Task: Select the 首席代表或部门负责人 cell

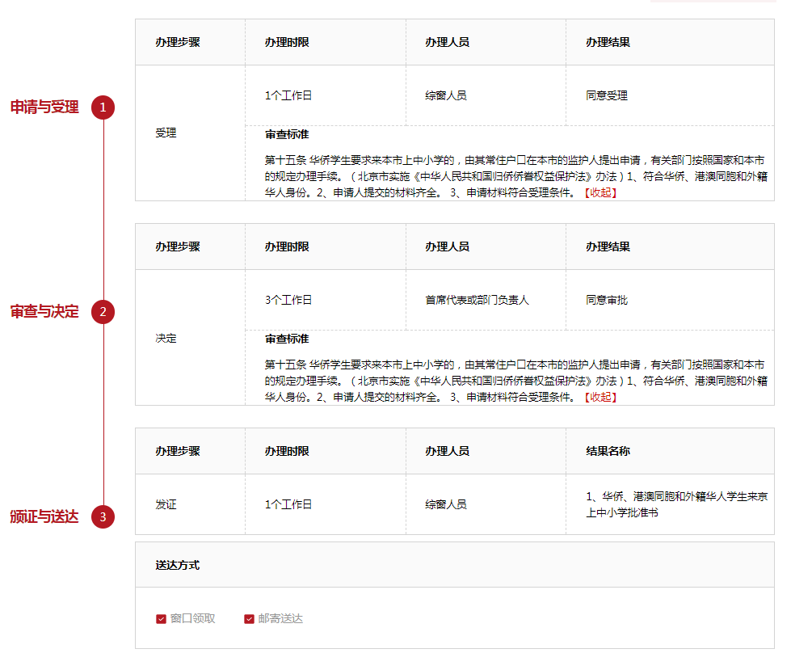Action: (x=477, y=300)
